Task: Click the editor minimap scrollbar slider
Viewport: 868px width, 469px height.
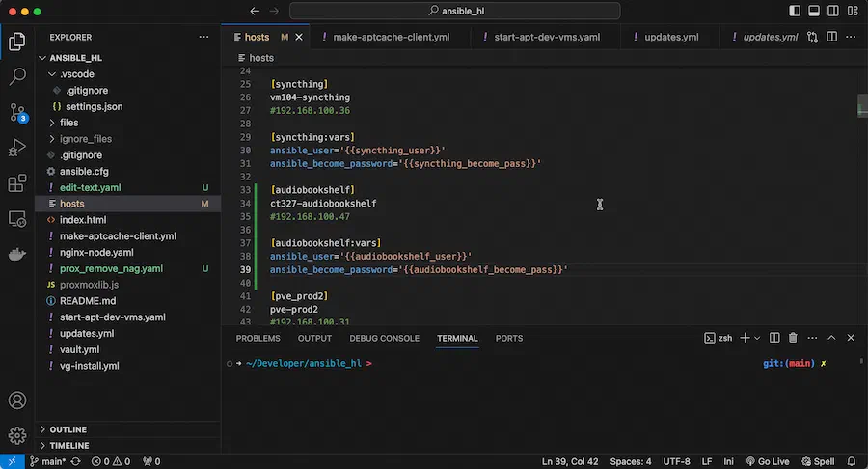Action: point(862,105)
